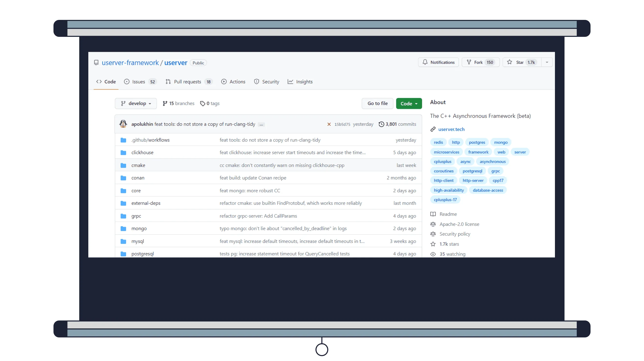Expand the commit message ellipsis
The width and height of the screenshot is (644, 361).
coord(261,124)
